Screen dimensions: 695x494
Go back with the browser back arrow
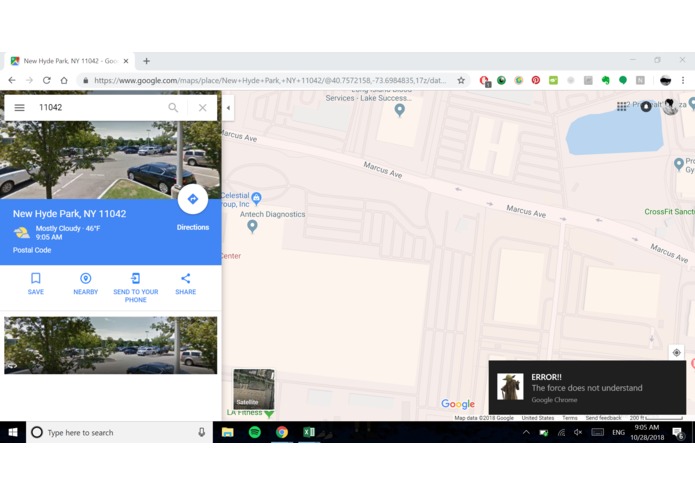pyautogui.click(x=12, y=80)
